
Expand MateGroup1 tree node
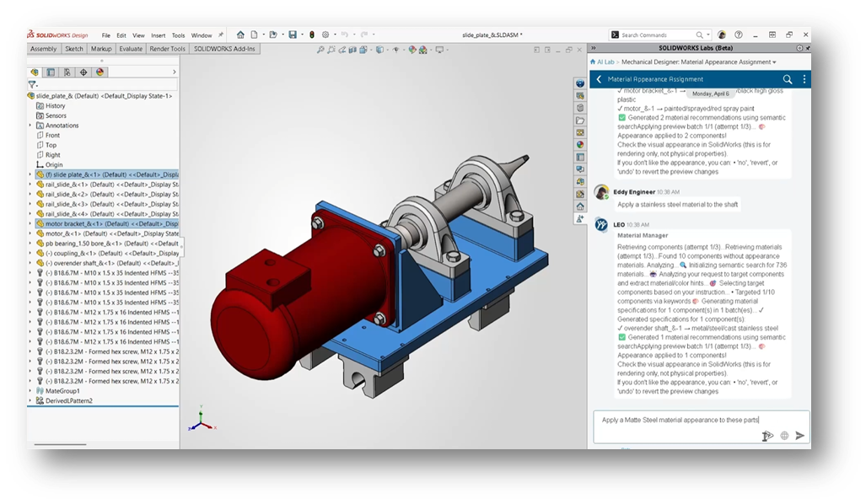click(30, 391)
